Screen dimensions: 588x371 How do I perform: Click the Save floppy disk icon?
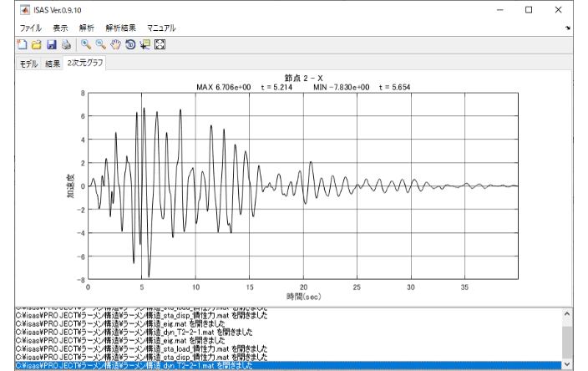[51, 44]
